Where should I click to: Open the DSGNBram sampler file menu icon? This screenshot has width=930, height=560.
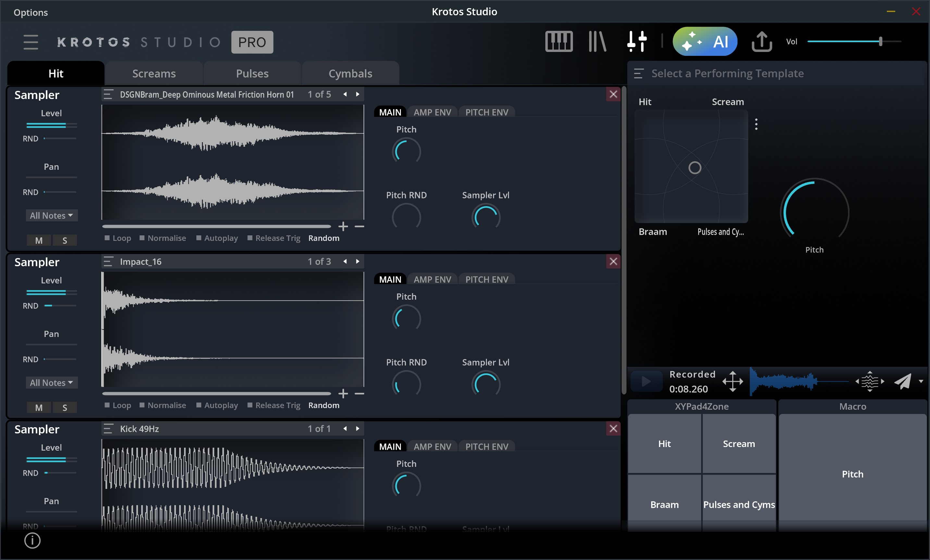click(x=108, y=94)
